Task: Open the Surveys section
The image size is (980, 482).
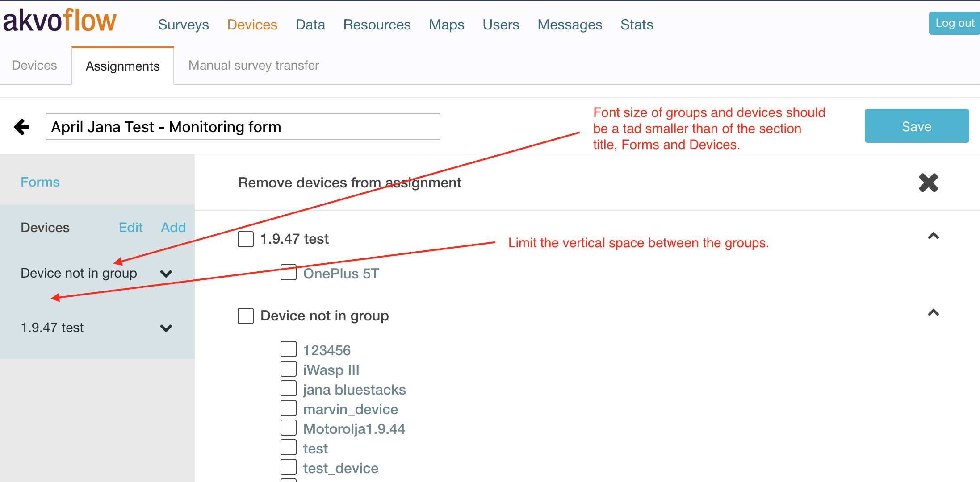Action: tap(183, 25)
